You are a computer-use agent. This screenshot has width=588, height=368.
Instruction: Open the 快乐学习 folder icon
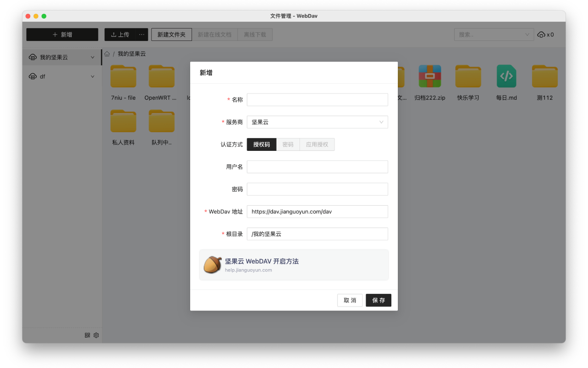tap(468, 76)
